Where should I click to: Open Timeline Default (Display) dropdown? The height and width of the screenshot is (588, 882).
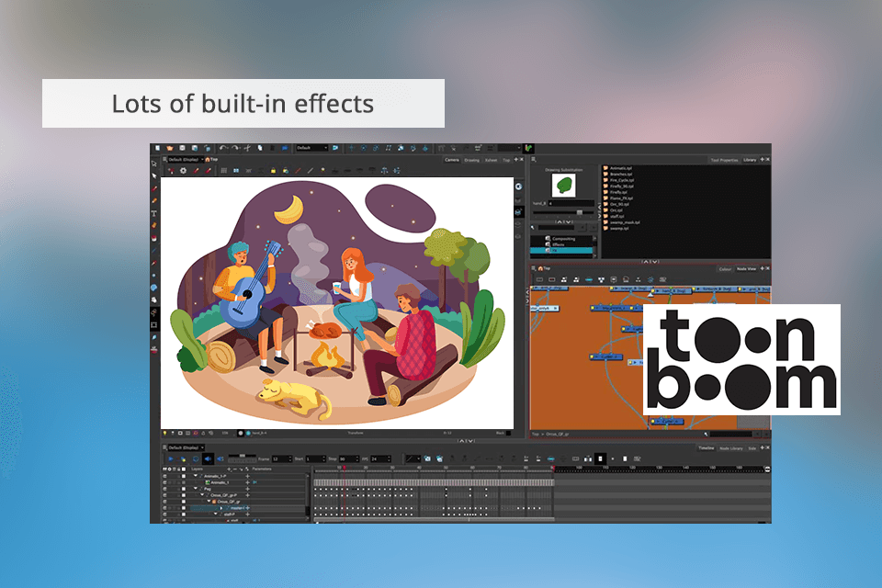tap(186, 448)
